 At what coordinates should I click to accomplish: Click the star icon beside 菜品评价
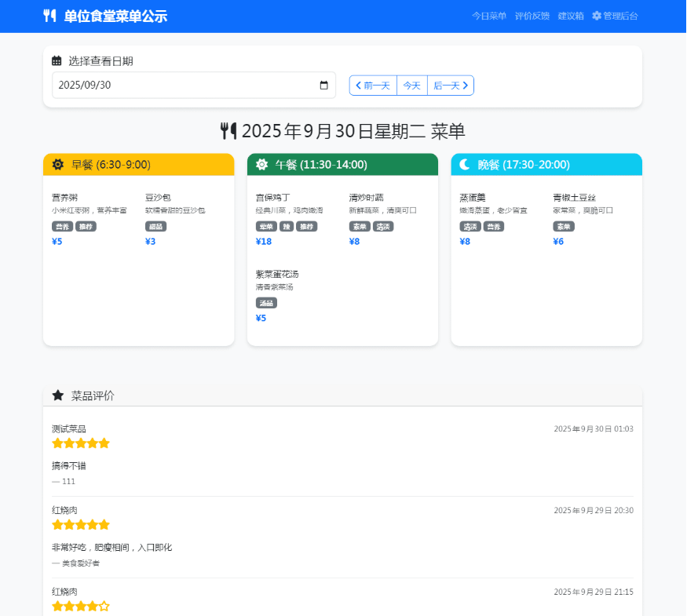[57, 395]
